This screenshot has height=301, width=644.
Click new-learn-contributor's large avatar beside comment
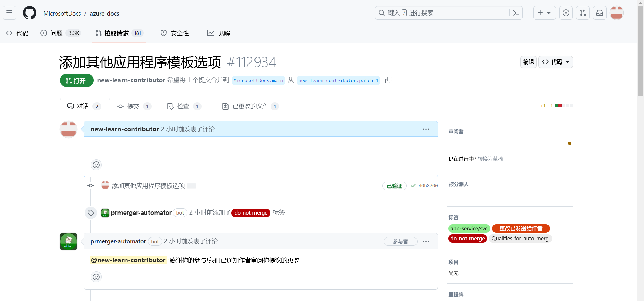click(x=69, y=129)
